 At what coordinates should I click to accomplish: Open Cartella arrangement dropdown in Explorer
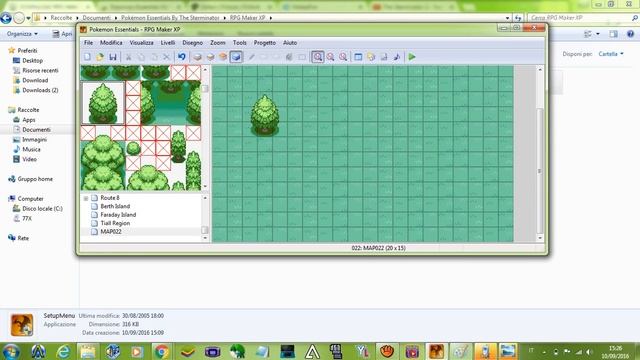[x=611, y=54]
